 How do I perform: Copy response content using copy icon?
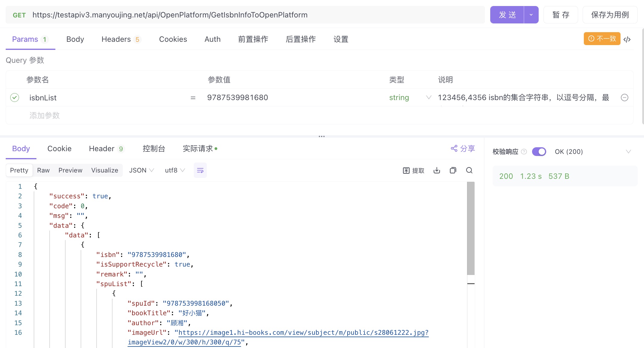click(x=453, y=170)
